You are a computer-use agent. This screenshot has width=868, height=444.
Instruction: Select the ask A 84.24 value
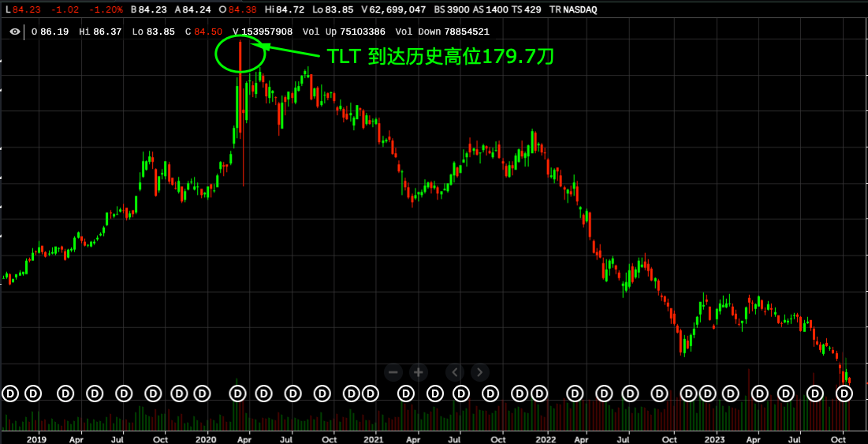click(x=192, y=9)
